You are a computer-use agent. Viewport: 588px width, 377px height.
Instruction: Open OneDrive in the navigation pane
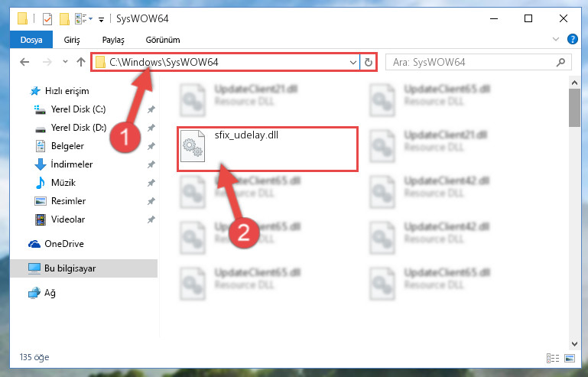63,244
